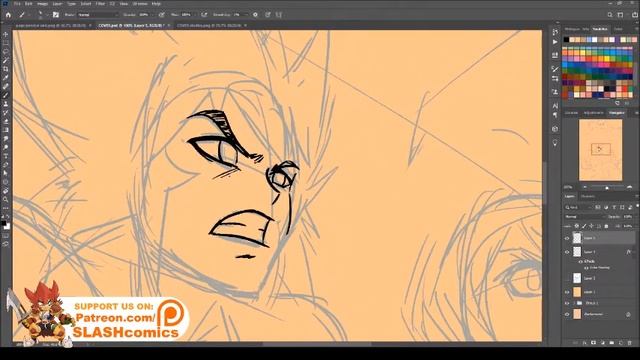Open smoothing options gear icon
The image size is (640, 360).
click(255, 15)
